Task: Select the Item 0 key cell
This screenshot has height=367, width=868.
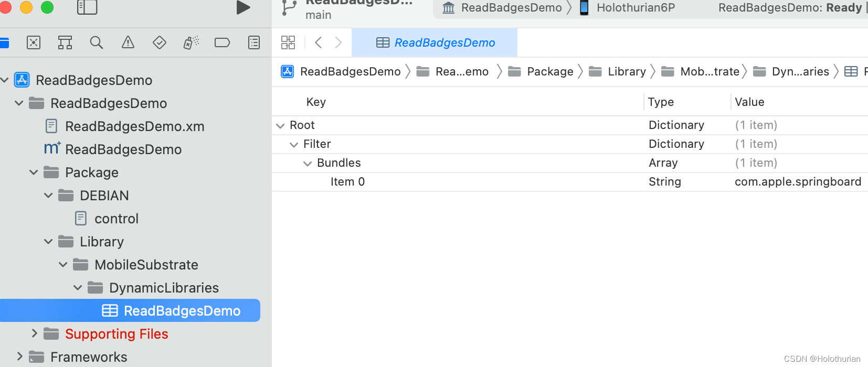Action: coord(347,182)
